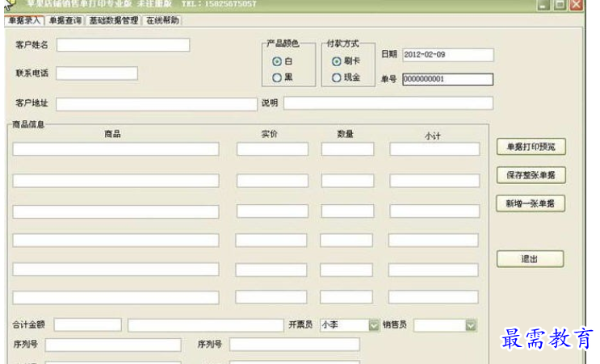Image resolution: width=600 pixels, height=364 pixels.
Task: Focus the 客户地址 input field
Action: click(157, 104)
